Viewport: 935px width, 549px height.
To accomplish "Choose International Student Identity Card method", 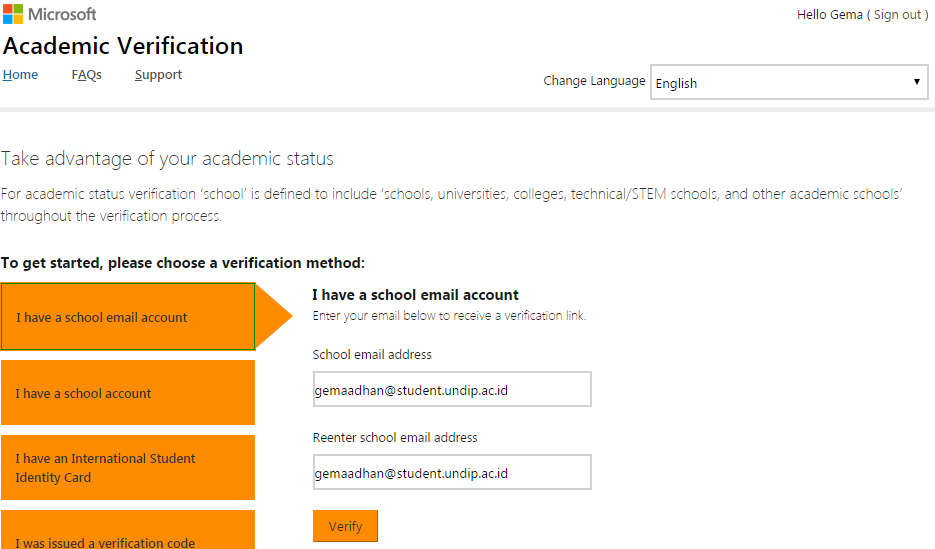I will [x=128, y=467].
